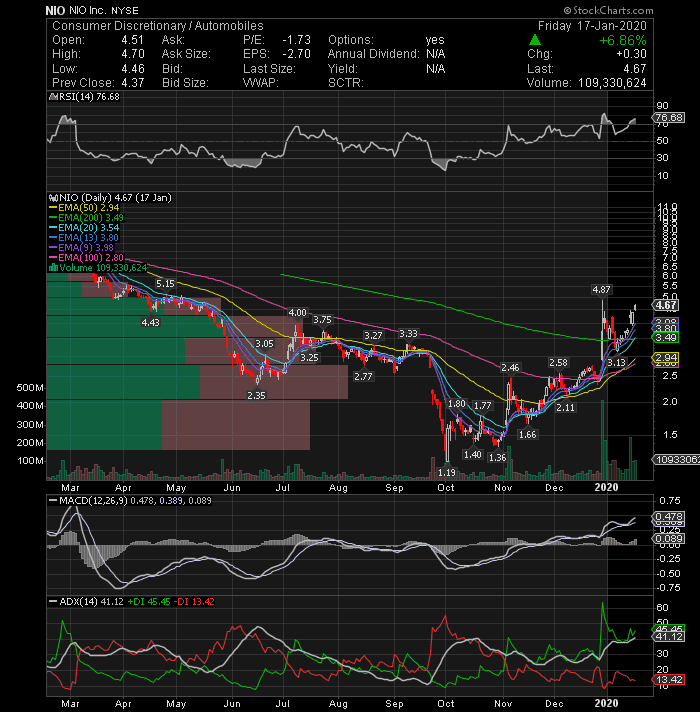
Task: Click the 2.58 price annotation
Action: (558, 363)
